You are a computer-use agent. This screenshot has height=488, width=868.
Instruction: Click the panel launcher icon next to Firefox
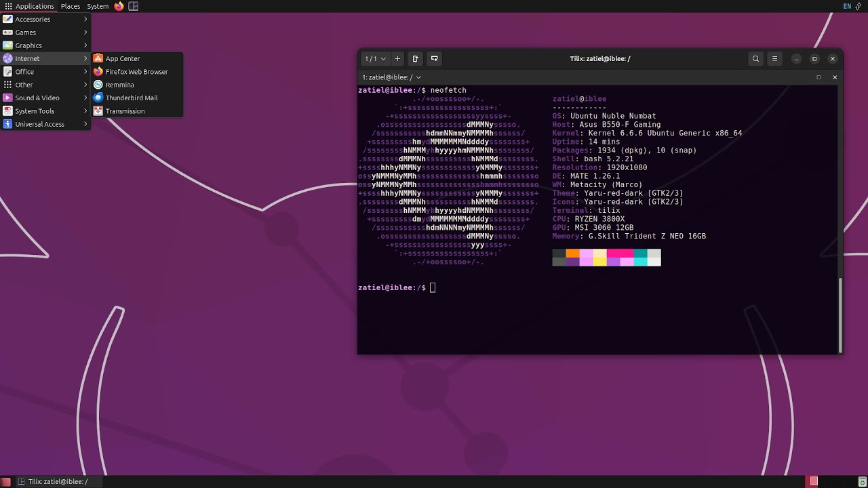click(134, 6)
